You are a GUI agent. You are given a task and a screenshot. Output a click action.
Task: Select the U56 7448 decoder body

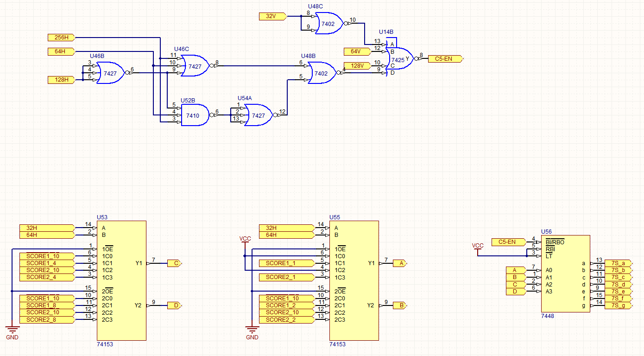click(x=566, y=274)
